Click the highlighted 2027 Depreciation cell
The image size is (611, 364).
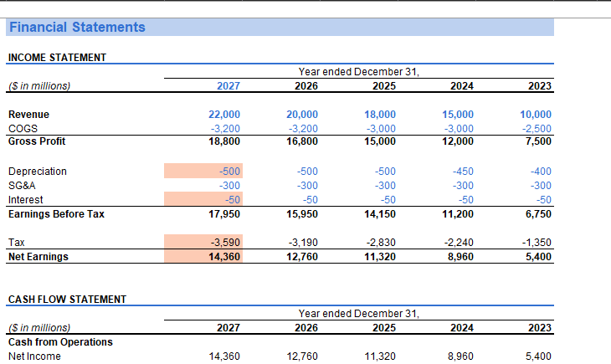203,171
